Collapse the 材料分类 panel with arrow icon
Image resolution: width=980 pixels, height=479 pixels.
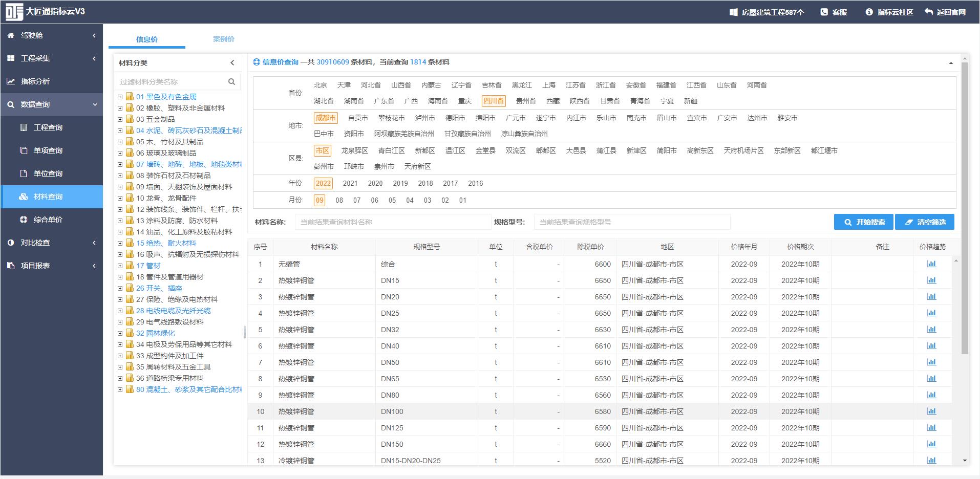click(x=232, y=63)
